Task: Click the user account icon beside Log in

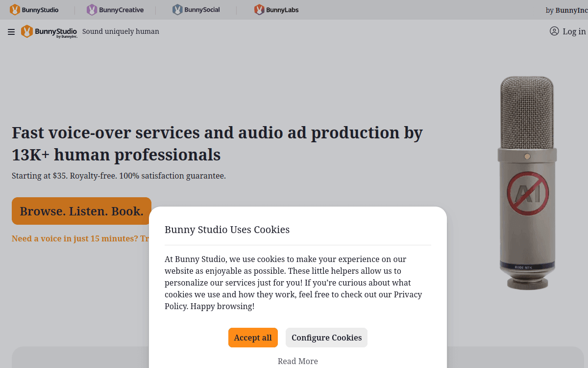Action: tap(554, 31)
